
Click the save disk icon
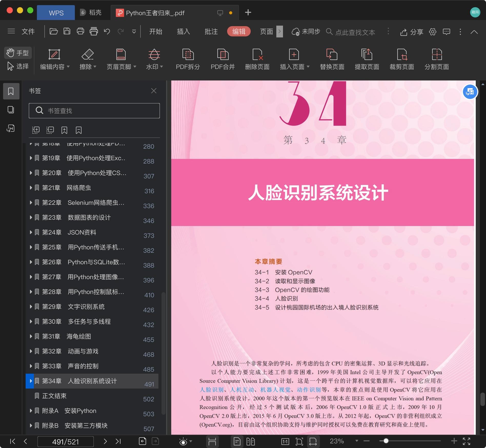tap(67, 32)
